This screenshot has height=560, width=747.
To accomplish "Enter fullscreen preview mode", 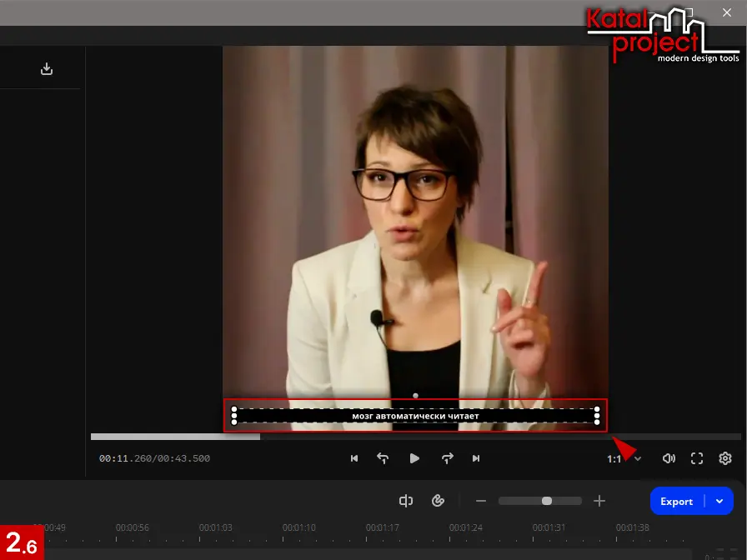I will pyautogui.click(x=697, y=458).
